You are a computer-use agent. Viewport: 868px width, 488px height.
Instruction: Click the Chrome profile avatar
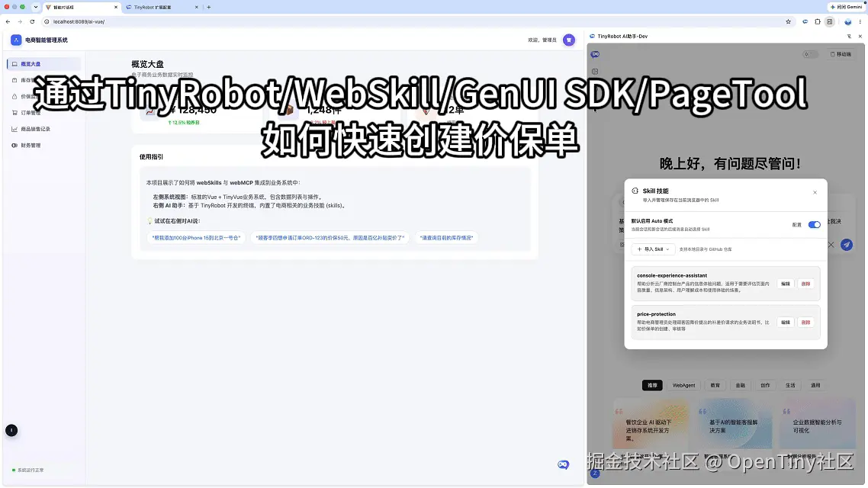847,21
